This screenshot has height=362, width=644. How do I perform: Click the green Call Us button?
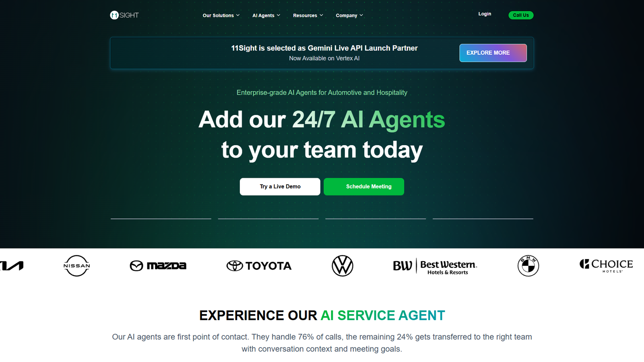click(521, 15)
